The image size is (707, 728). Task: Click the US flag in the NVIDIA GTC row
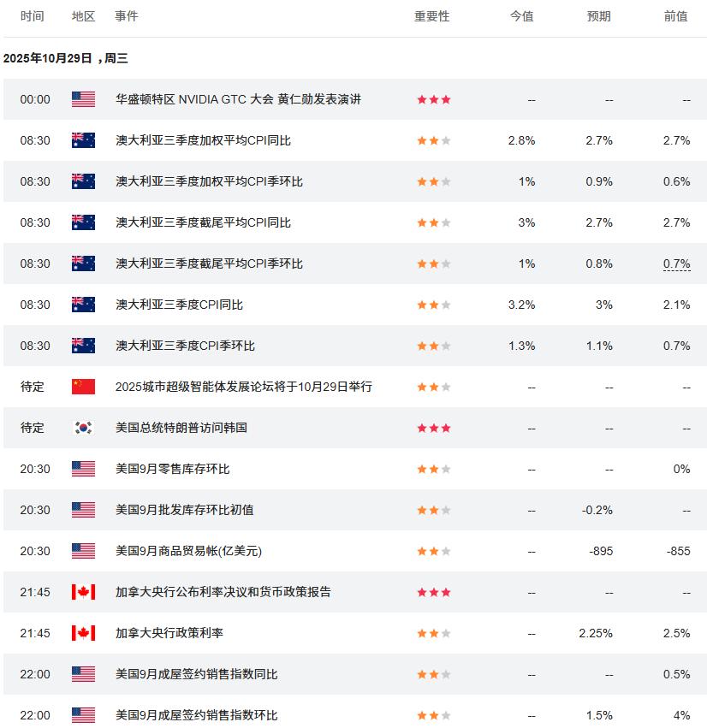point(83,99)
